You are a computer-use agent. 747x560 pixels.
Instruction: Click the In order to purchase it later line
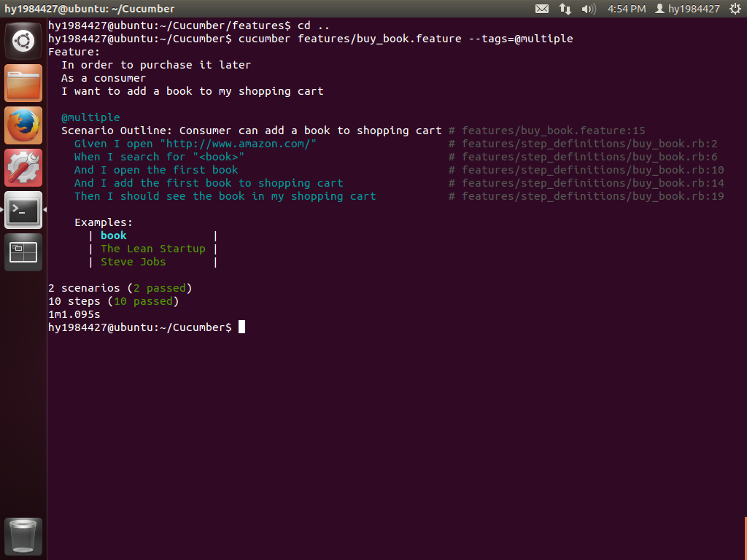coord(156,65)
